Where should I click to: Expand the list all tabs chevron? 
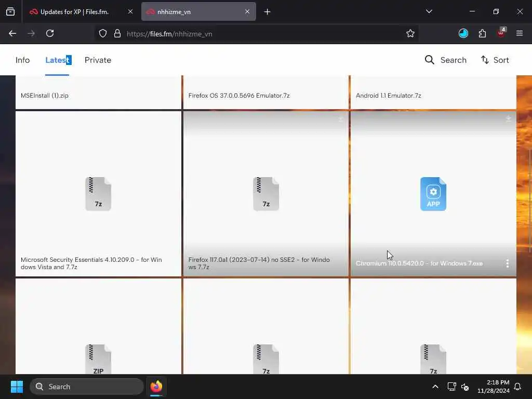tap(429, 11)
